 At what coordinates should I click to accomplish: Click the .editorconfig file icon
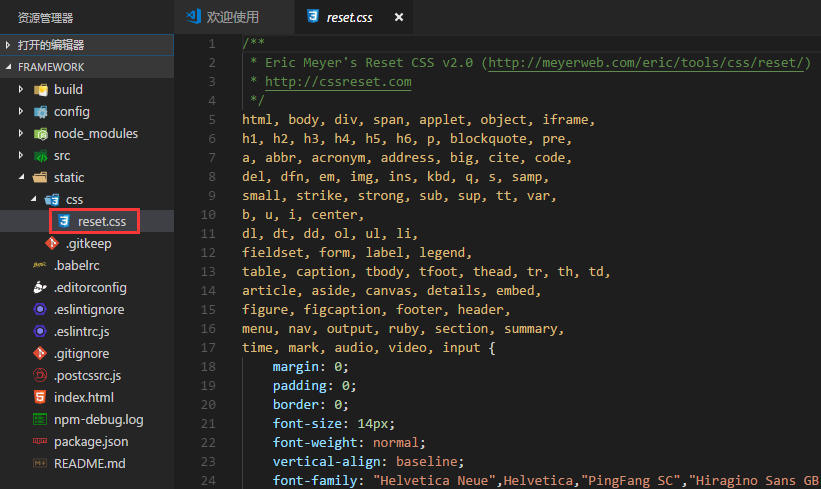(40, 287)
